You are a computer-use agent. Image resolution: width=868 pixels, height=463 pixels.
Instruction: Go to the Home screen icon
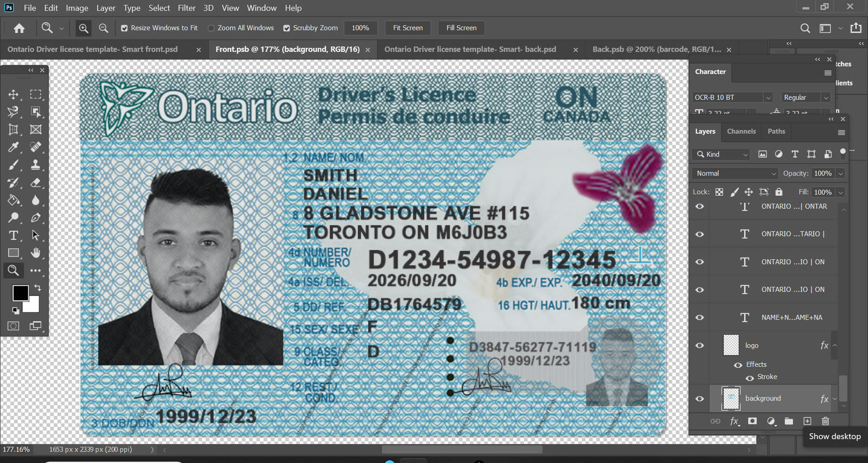pos(19,28)
